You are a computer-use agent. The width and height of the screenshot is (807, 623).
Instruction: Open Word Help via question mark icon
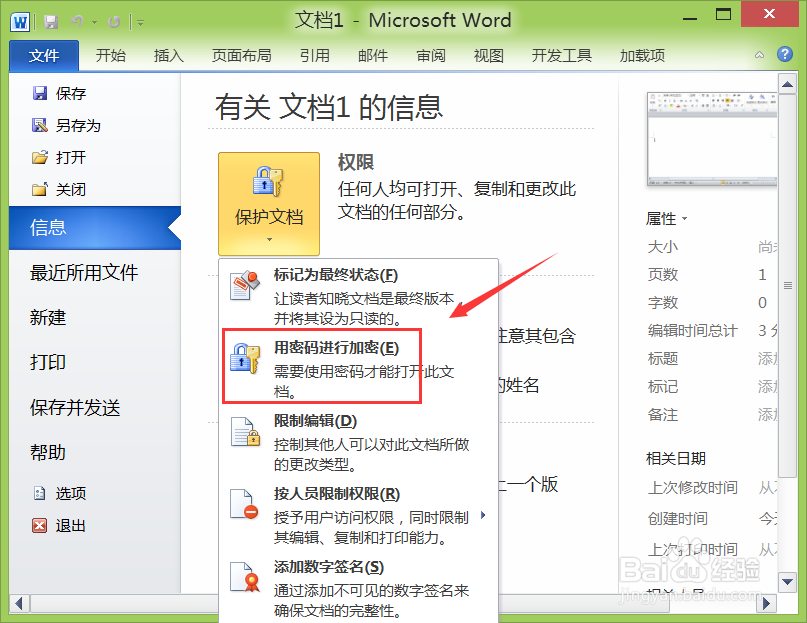[785, 54]
